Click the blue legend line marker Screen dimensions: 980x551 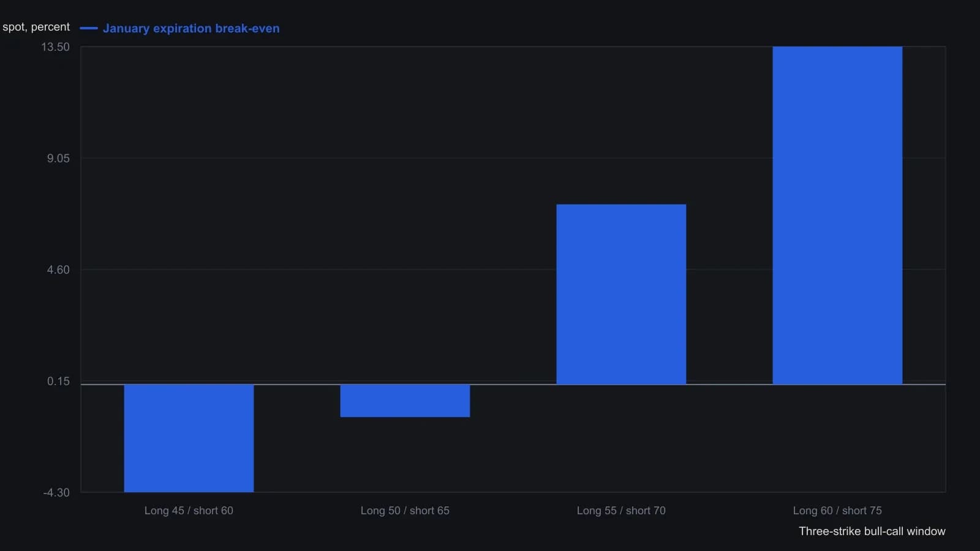pyautogui.click(x=89, y=28)
